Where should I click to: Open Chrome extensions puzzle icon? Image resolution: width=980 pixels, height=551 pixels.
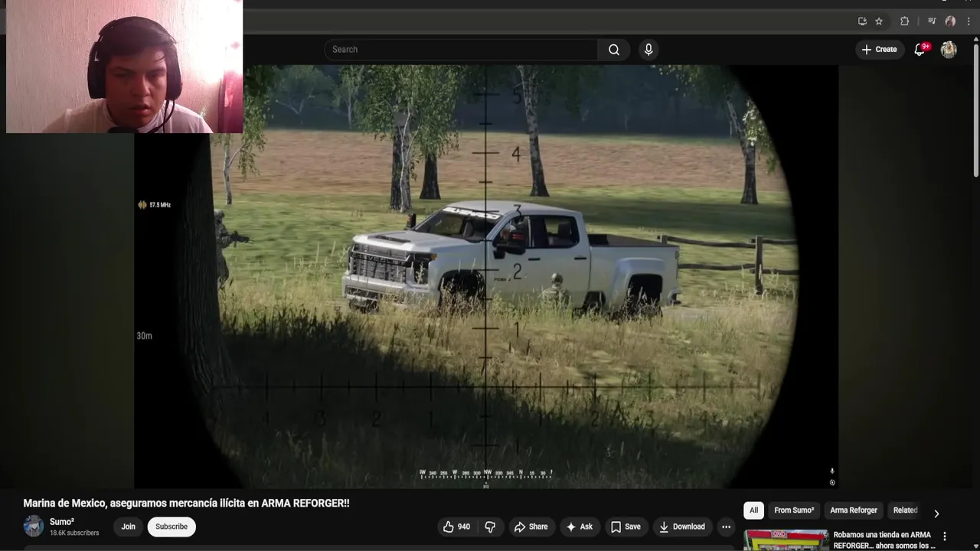pos(904,21)
